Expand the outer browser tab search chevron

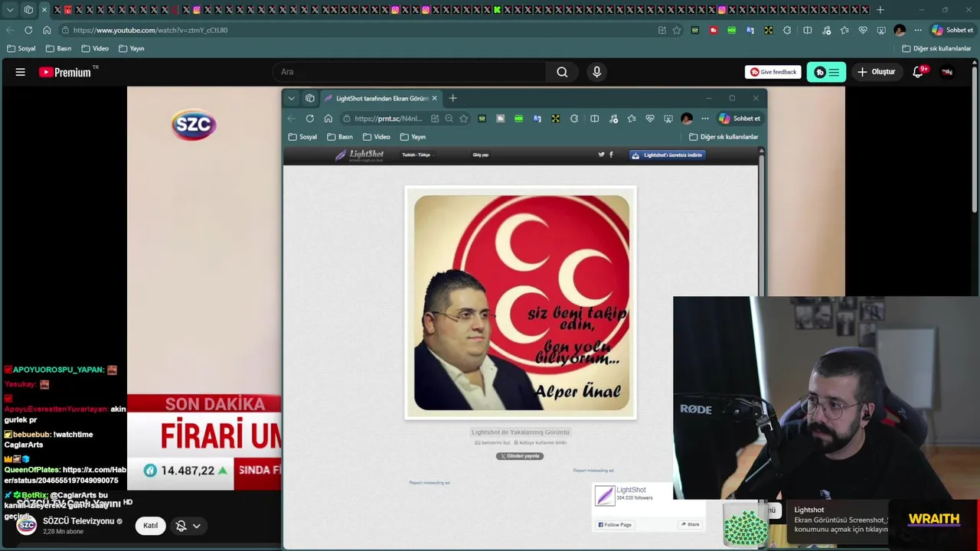10,10
